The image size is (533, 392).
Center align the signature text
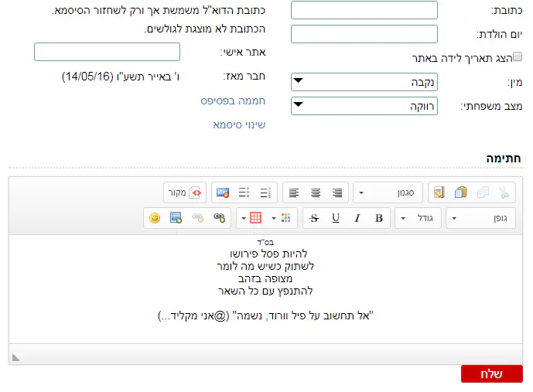click(x=316, y=193)
